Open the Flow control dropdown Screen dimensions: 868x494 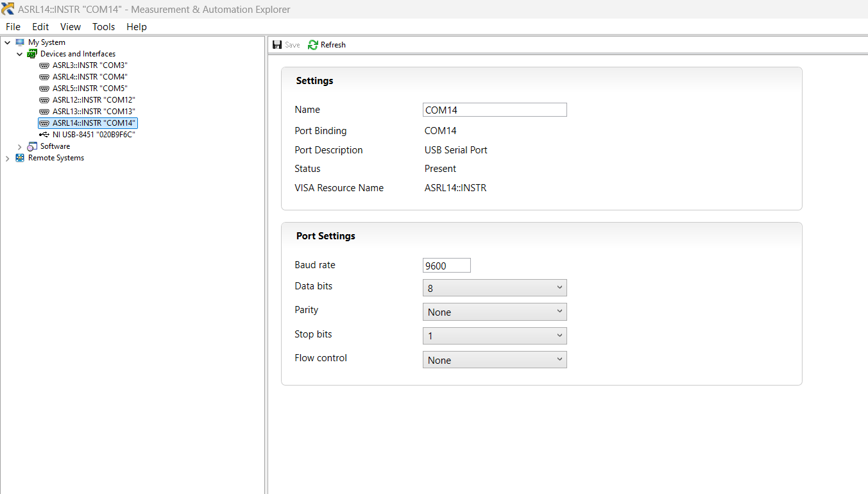pyautogui.click(x=495, y=360)
